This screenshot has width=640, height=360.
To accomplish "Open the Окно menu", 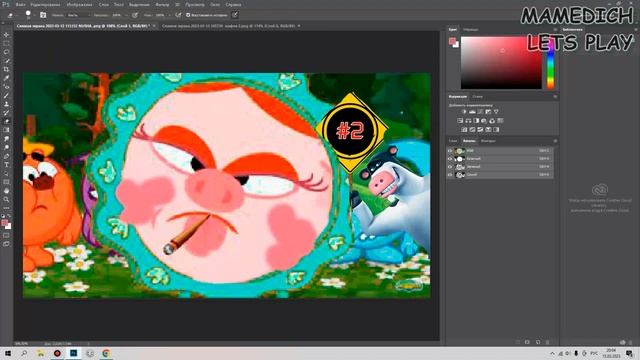I will [215, 4].
